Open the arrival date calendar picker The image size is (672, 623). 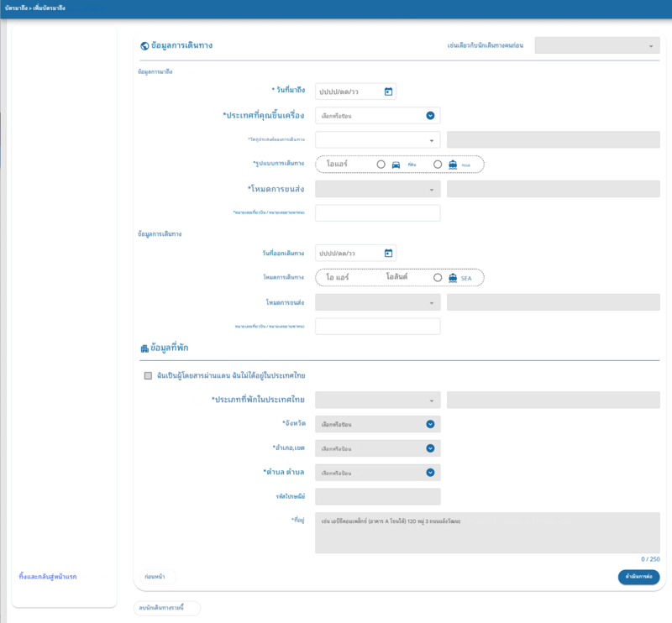point(388,92)
